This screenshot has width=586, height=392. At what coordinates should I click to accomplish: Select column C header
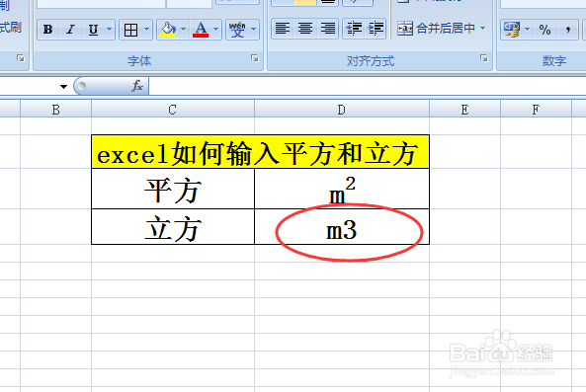[x=173, y=110]
